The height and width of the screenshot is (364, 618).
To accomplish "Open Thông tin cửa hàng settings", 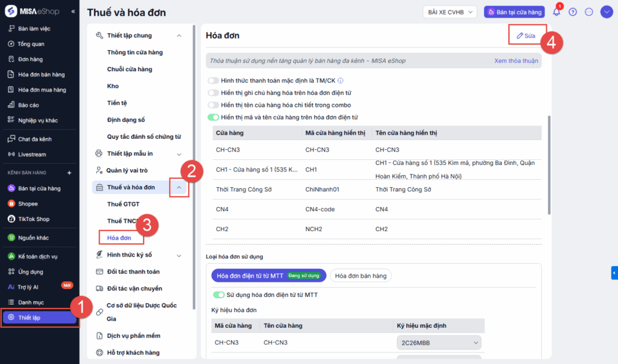I will tap(135, 52).
